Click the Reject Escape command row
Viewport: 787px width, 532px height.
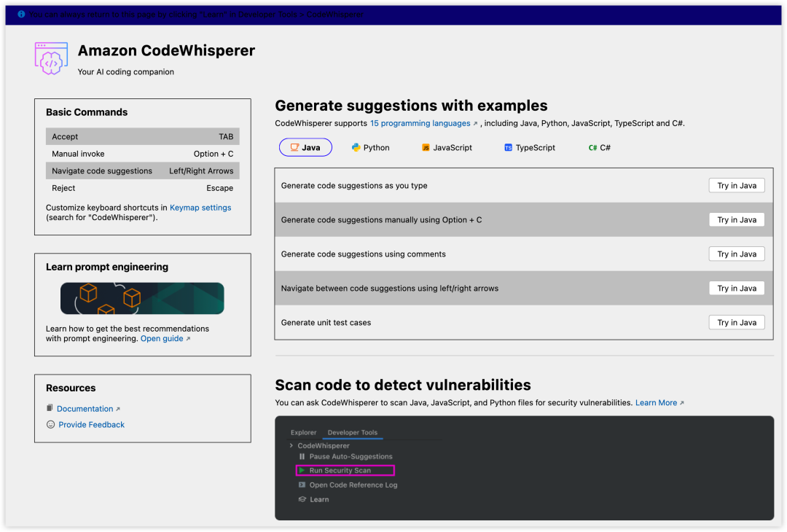click(x=143, y=188)
